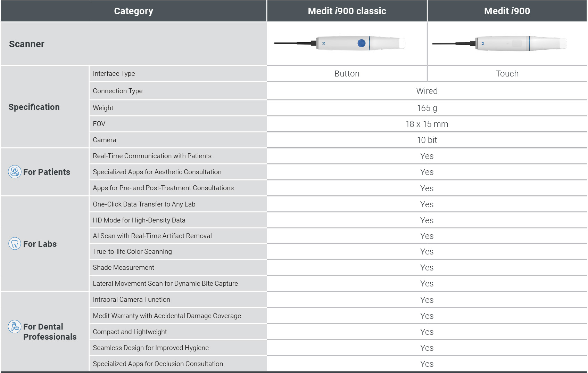The width and height of the screenshot is (588, 373).
Task: Click the Specification section heading
Action: (x=34, y=107)
